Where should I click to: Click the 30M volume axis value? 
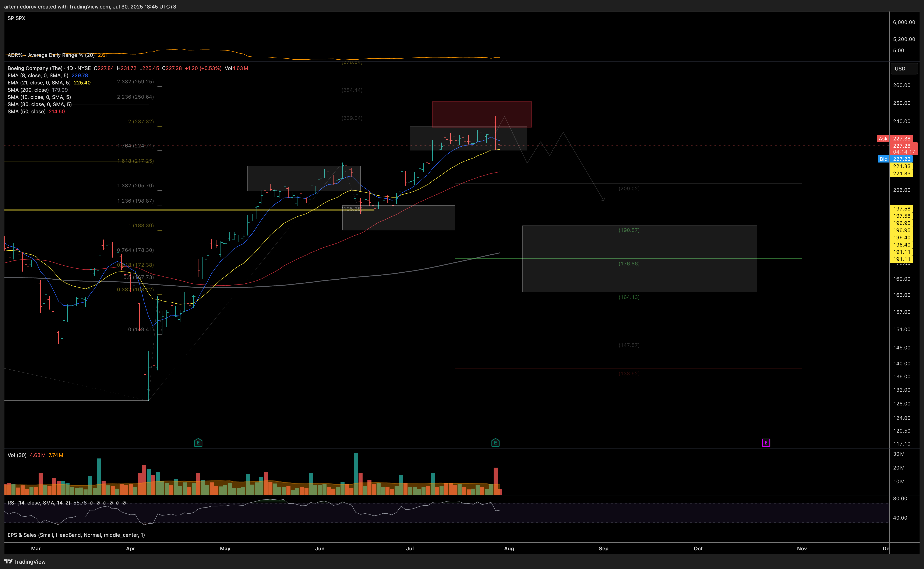tap(899, 454)
